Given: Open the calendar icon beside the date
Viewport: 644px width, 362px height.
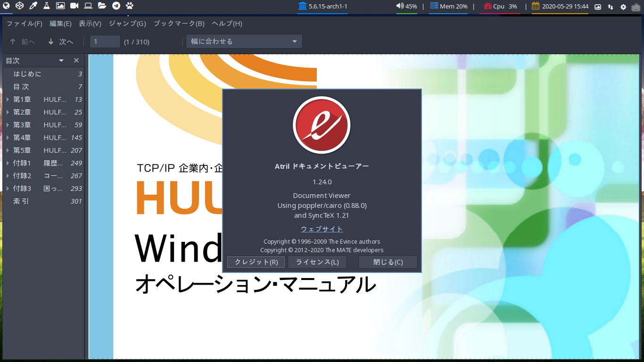Looking at the screenshot, I should coord(536,6).
